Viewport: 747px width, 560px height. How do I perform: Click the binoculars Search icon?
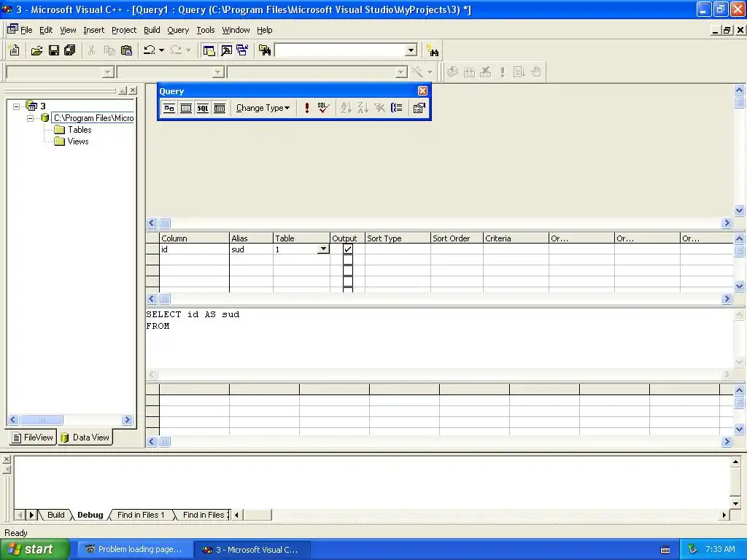[433, 50]
